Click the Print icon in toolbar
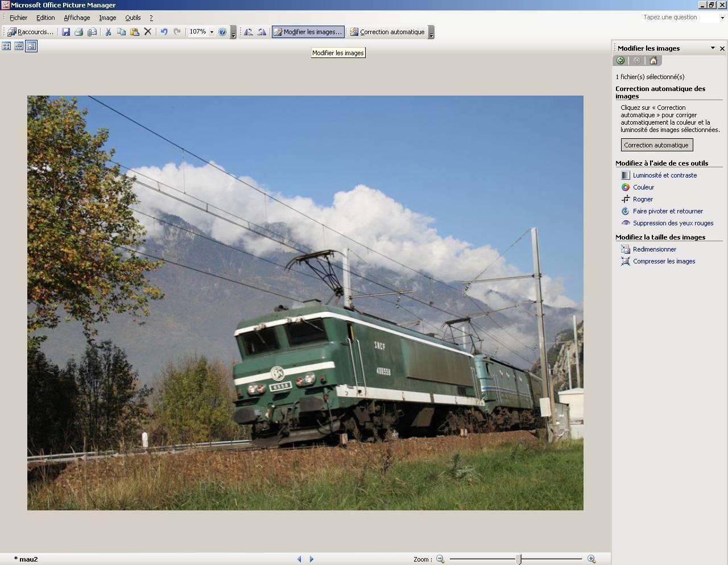Screen dimensions: 728x565 coord(79,32)
